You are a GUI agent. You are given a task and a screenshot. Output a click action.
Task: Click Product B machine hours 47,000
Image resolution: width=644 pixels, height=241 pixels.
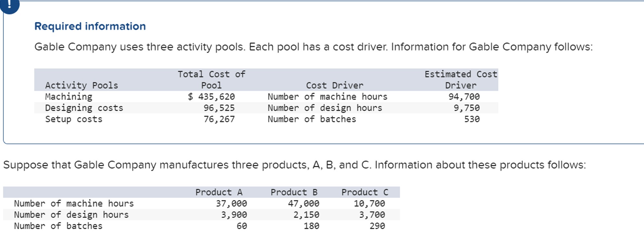click(x=303, y=203)
